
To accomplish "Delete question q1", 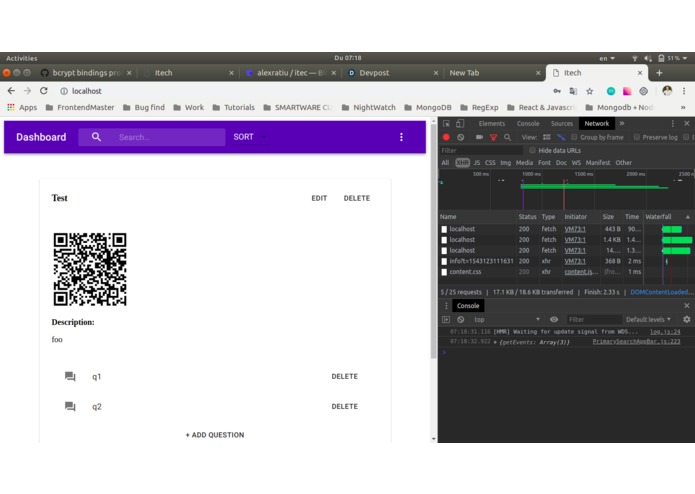I will [344, 377].
